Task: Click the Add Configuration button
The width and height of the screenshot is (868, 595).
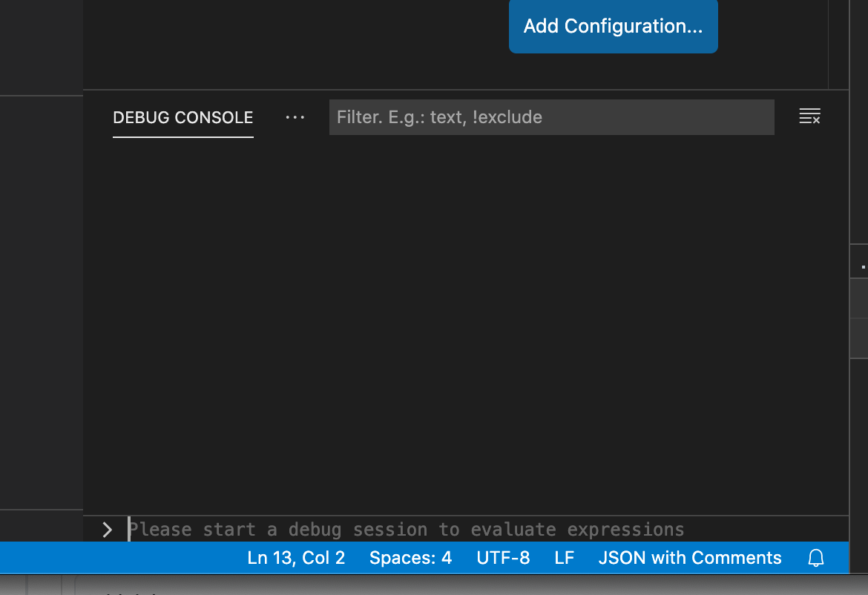Action: point(613,26)
